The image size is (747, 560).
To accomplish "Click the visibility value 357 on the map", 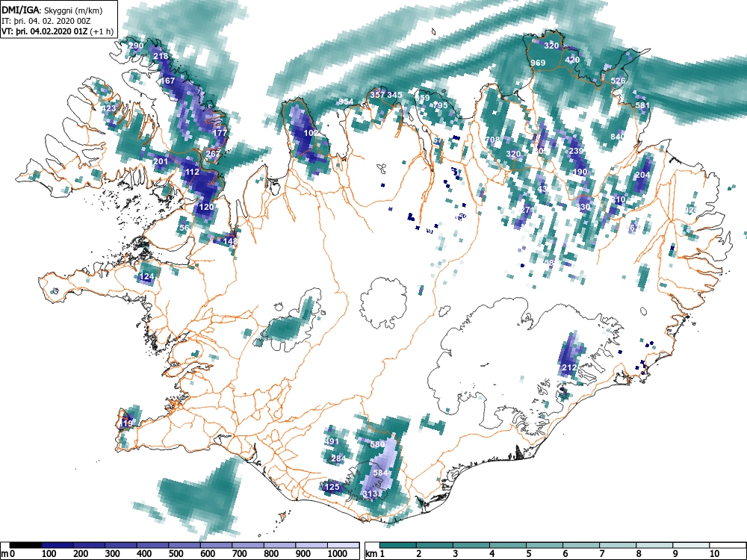I will tap(377, 95).
